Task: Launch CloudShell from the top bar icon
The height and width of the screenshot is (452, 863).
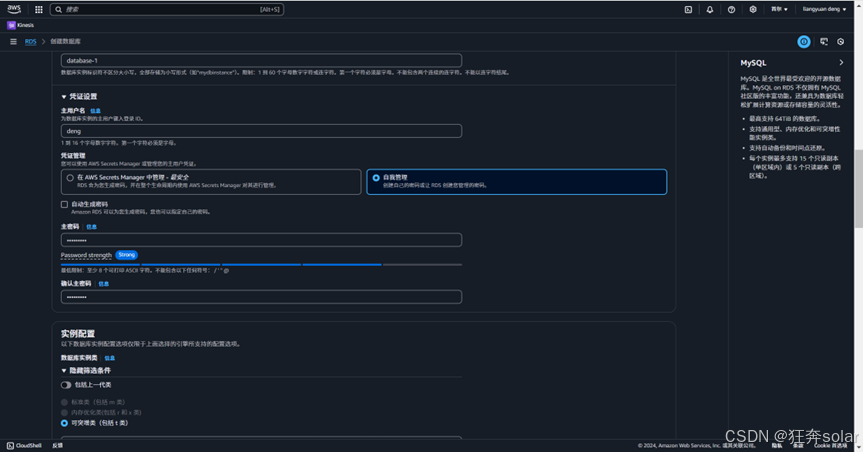Action: tap(688, 9)
